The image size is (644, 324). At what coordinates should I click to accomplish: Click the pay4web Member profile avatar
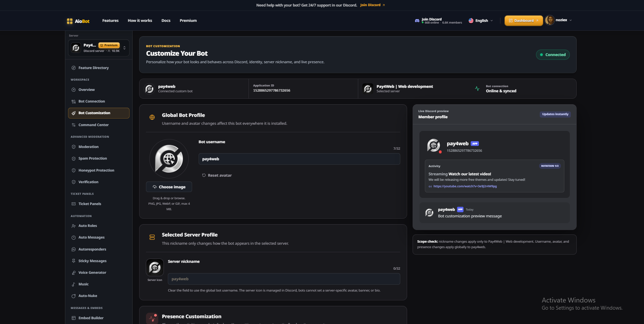(433, 145)
